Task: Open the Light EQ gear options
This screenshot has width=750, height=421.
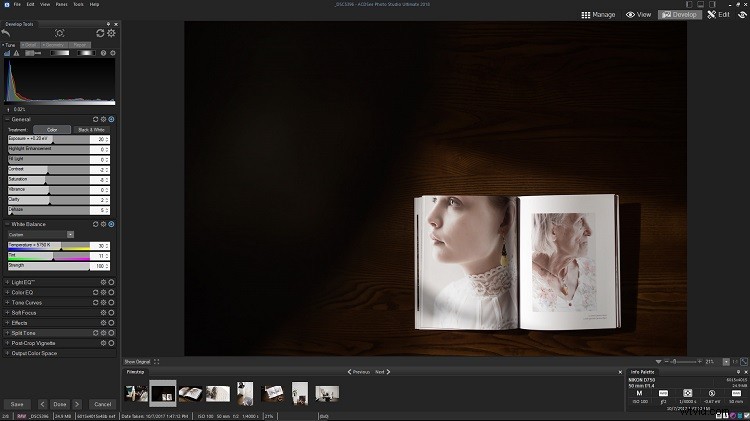Action: pos(103,282)
